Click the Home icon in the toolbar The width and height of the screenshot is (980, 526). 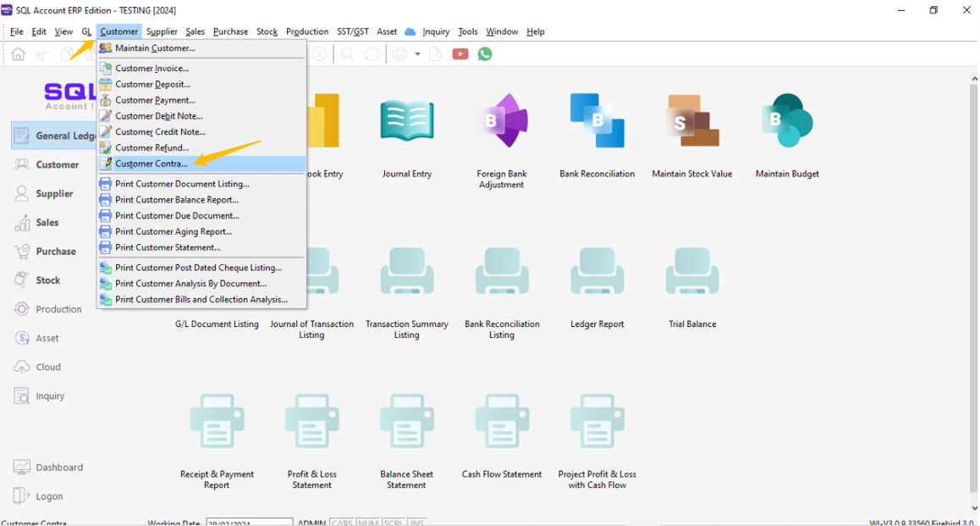pos(18,54)
